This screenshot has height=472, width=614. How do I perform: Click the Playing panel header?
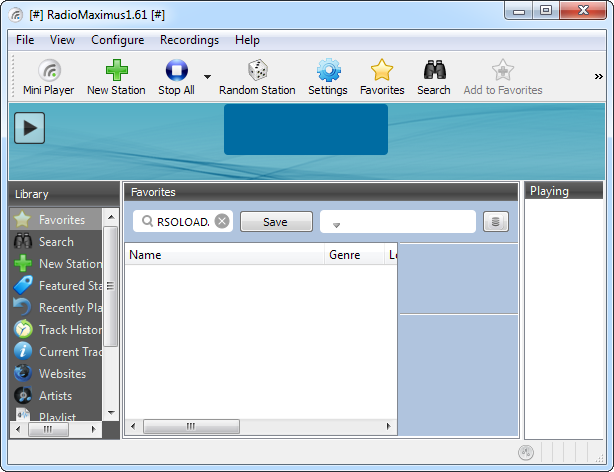click(563, 191)
